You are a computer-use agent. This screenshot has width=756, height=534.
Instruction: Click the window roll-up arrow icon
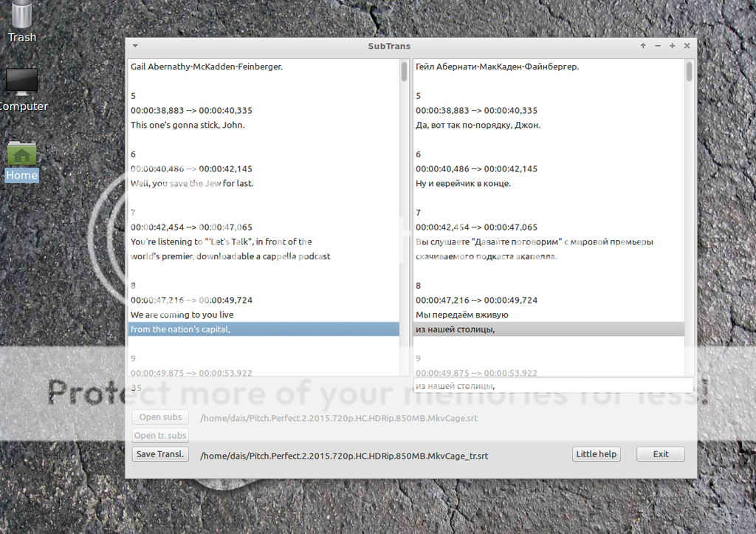click(643, 46)
